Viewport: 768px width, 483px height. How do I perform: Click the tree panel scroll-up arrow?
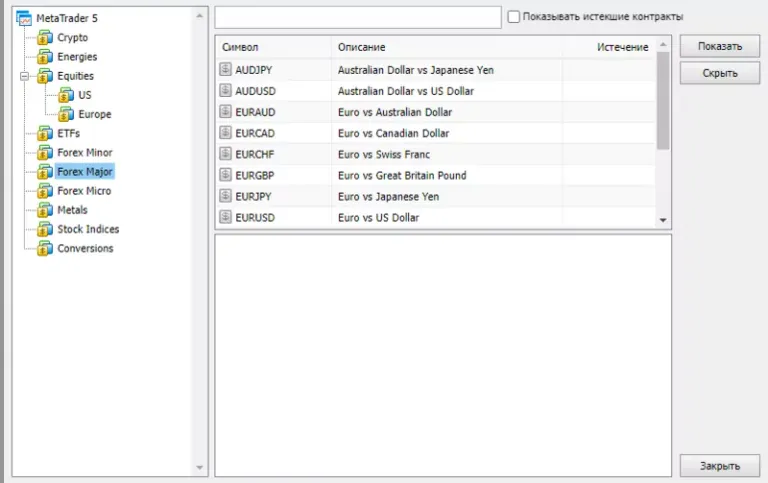pos(199,16)
